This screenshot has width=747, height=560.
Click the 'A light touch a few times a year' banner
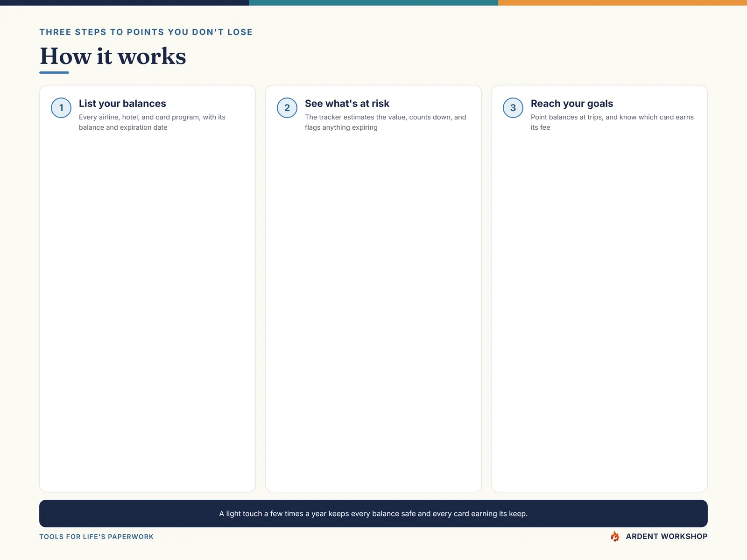click(x=373, y=513)
